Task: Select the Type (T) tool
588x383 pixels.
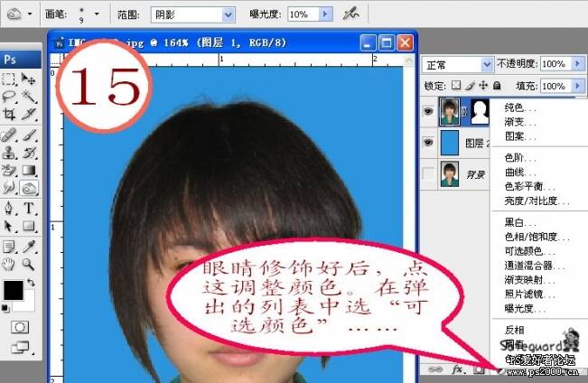Action: pos(29,209)
